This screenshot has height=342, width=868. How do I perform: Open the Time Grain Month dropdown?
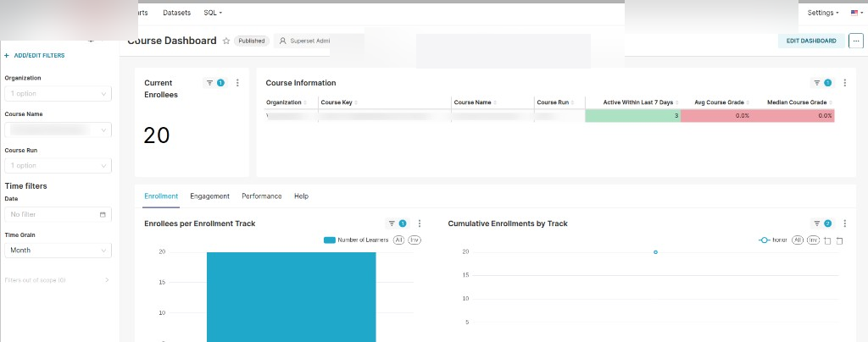(58, 251)
